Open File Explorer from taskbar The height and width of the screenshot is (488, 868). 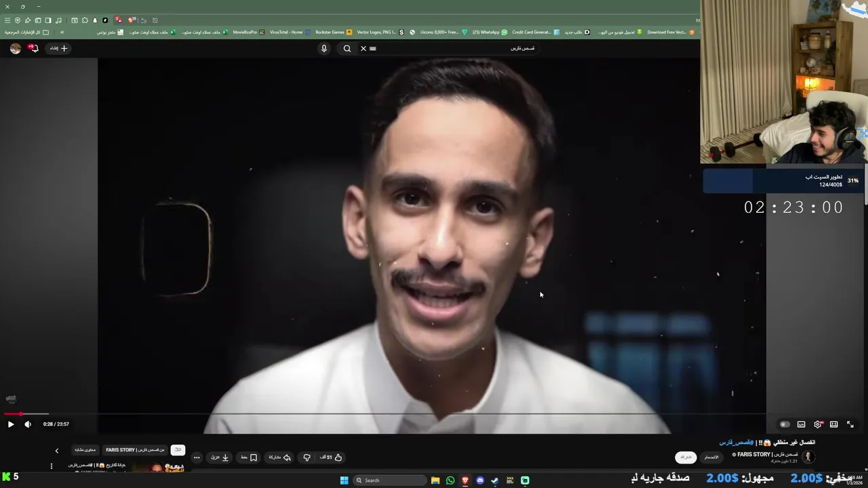435,481
